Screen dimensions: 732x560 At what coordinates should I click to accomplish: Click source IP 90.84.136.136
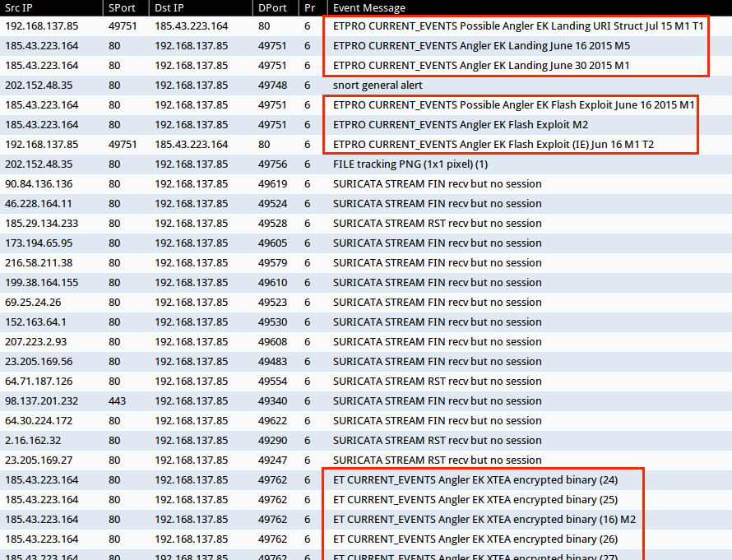(x=39, y=184)
